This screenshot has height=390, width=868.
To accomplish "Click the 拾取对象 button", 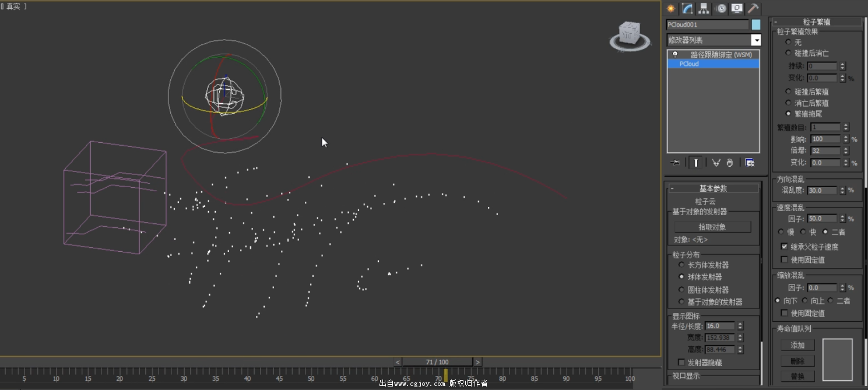I will click(x=712, y=227).
